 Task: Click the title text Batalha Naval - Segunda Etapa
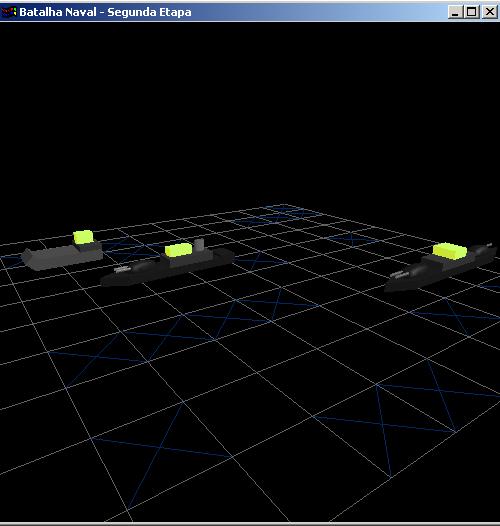click(105, 12)
